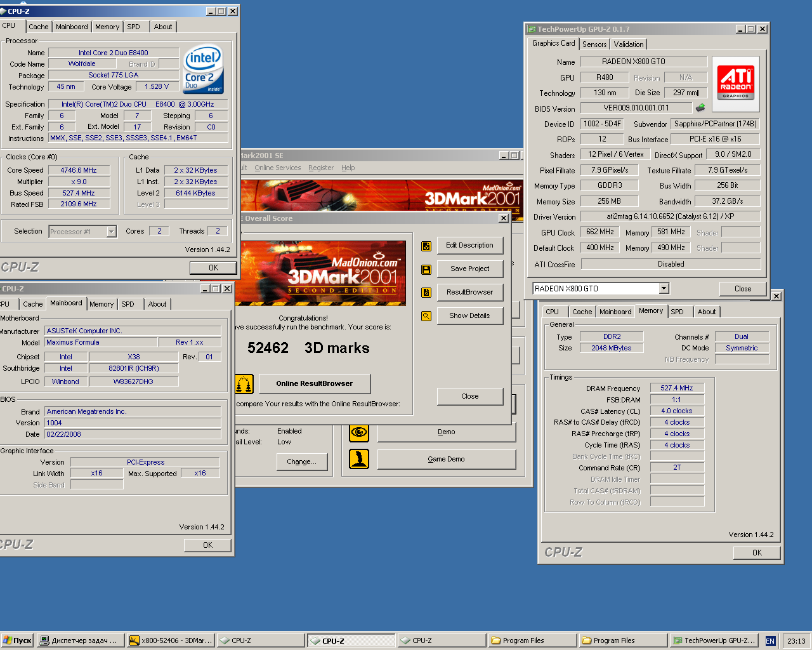Screen dimensions: 812x650
Task: Click OK in the top CPU-Z window
Action: click(x=213, y=268)
